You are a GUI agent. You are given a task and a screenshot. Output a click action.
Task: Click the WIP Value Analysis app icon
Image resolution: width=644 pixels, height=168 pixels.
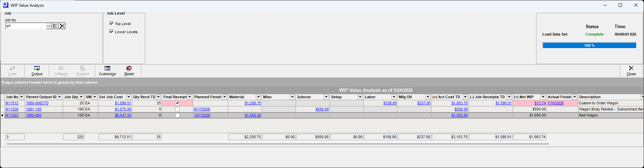[x=5, y=5]
